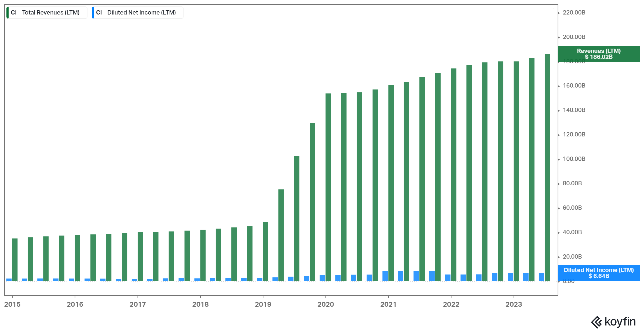
Task: Select the Diluted Net Income $6.64B value tag
Action: point(598,273)
